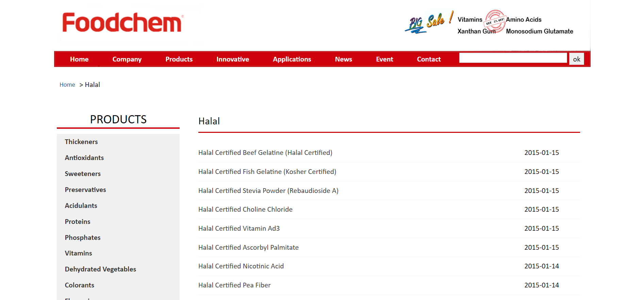
Task: Click the ok search button
Action: point(577,59)
